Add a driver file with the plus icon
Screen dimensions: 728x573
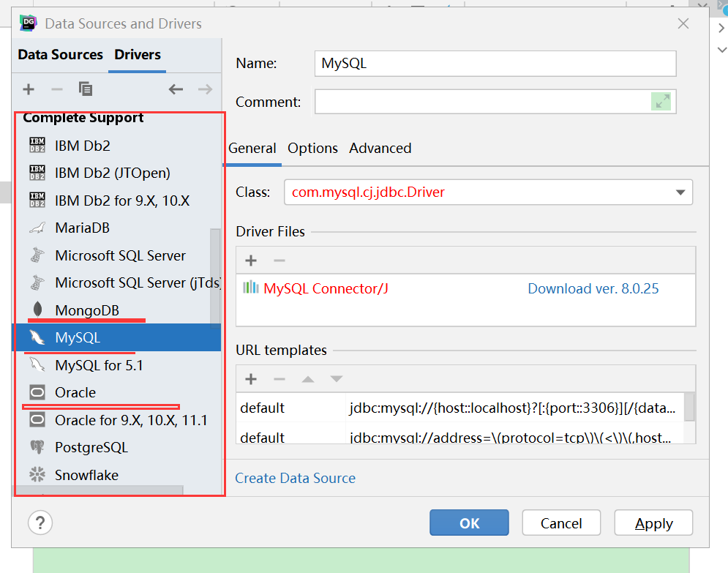coord(251,260)
